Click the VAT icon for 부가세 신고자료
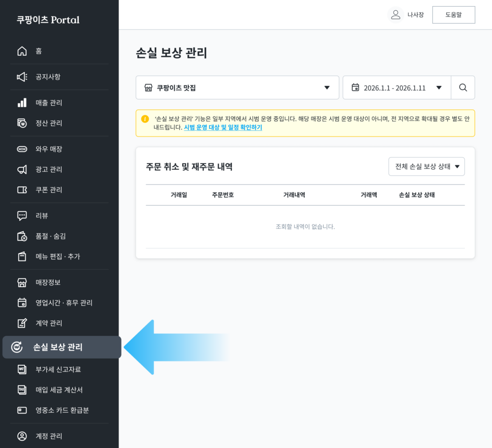Screen dimensions: 492x448 [x=22, y=370]
